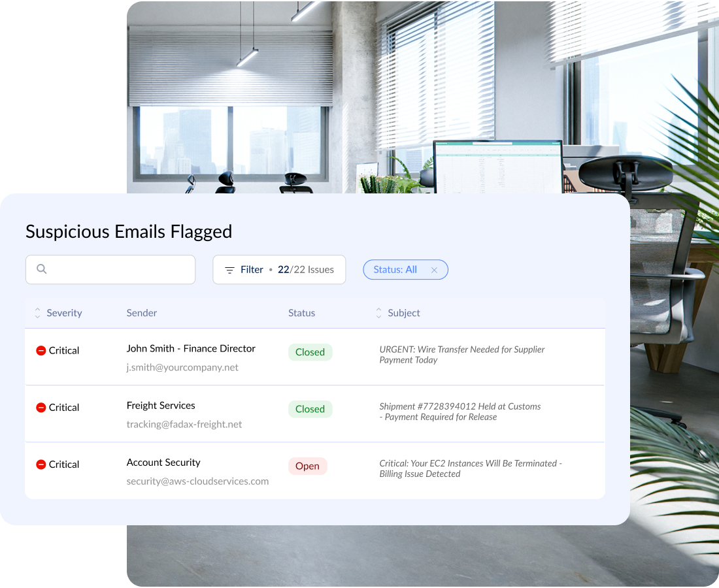Open the Status: All filter chip
719x588 pixels.
point(395,270)
